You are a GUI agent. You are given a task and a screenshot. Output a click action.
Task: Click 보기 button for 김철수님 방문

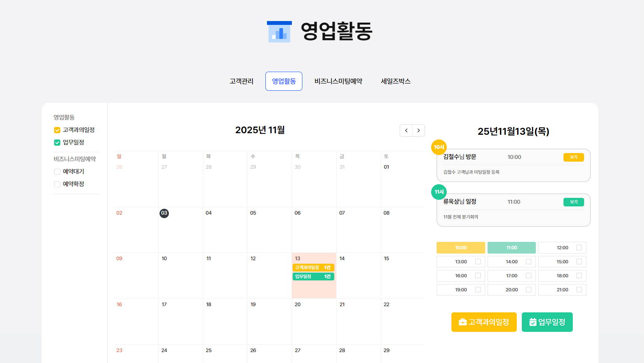(x=574, y=157)
